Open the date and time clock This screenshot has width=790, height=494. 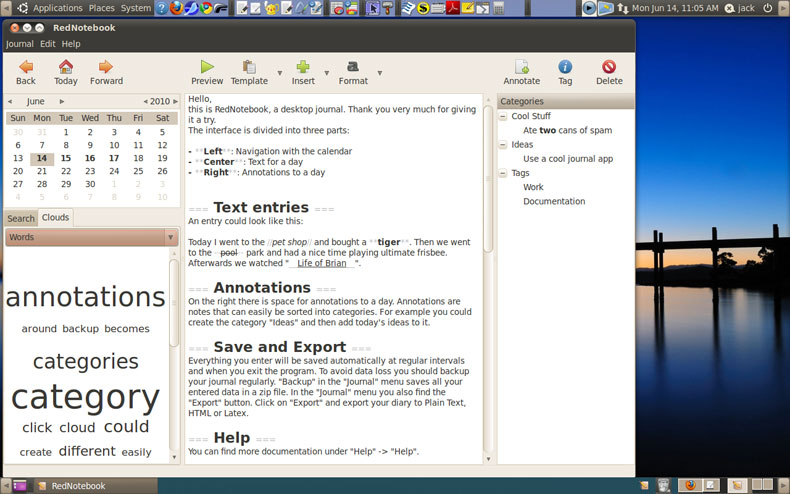coord(675,8)
